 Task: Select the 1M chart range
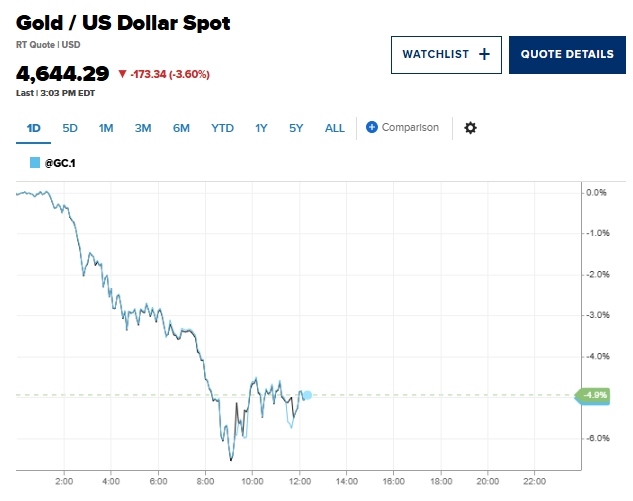click(106, 128)
